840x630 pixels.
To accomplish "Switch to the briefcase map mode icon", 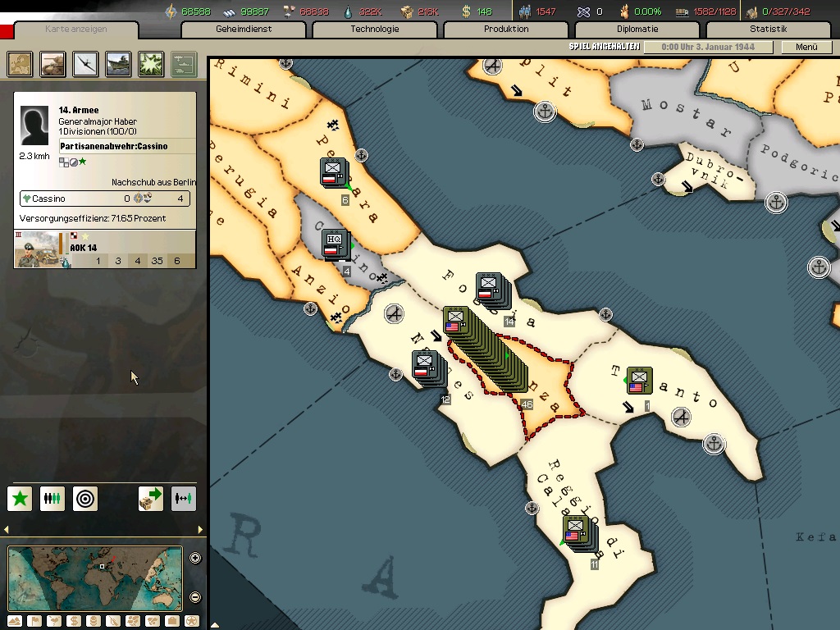I will [172, 621].
